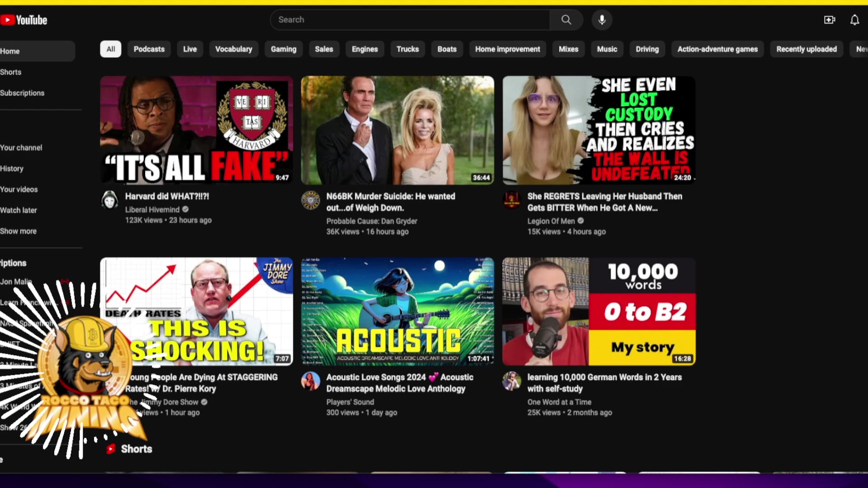The width and height of the screenshot is (868, 488).
Task: Expand sidebar with Show more
Action: pos(19,231)
